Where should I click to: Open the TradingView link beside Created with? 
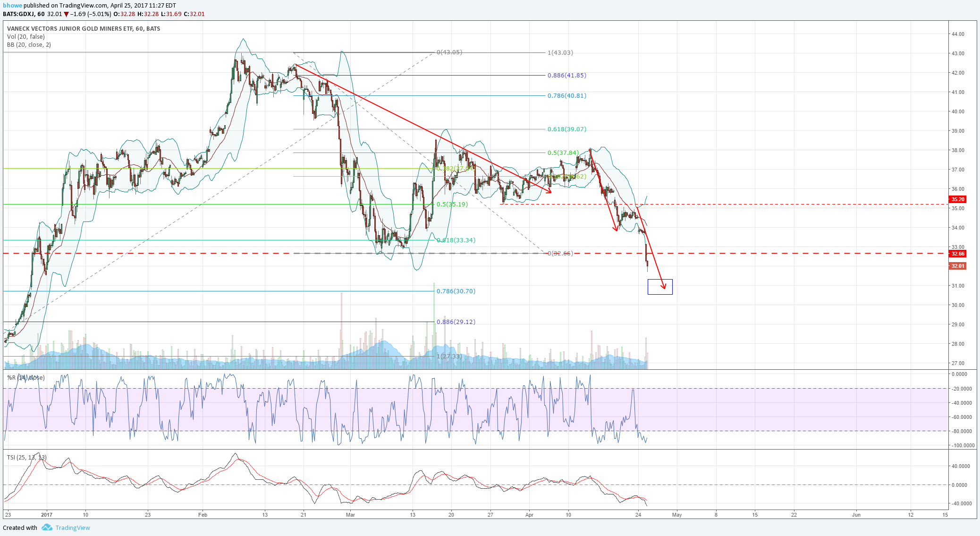(73, 527)
